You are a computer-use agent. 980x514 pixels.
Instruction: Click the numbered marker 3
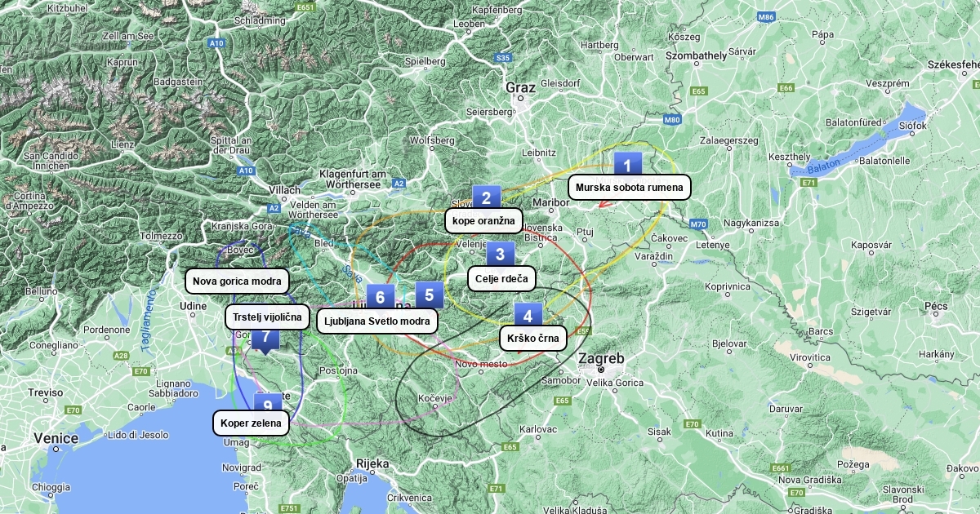pos(501,254)
